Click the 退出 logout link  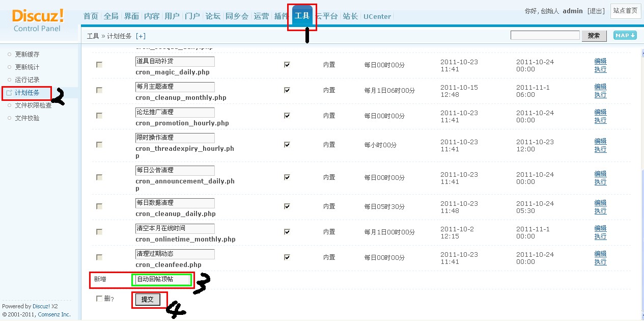coord(596,11)
